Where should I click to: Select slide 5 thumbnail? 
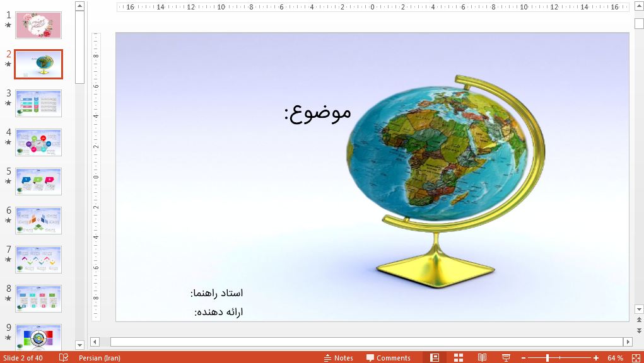pos(38,181)
